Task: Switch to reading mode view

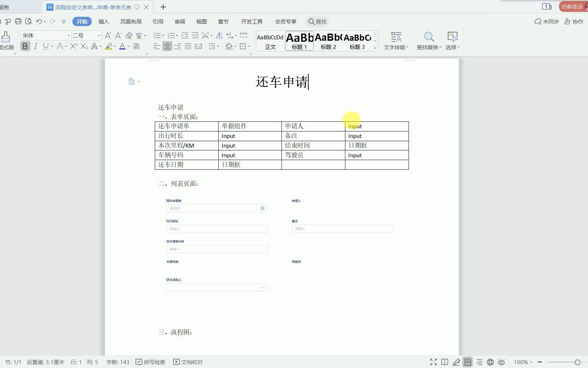Action: (x=445, y=362)
